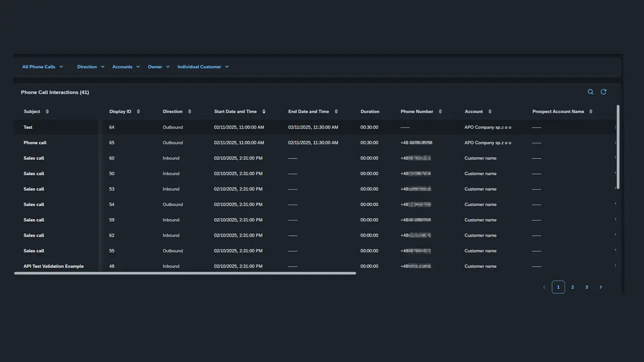
Task: Open the Accounts filter dropdown
Action: pyautogui.click(x=126, y=66)
